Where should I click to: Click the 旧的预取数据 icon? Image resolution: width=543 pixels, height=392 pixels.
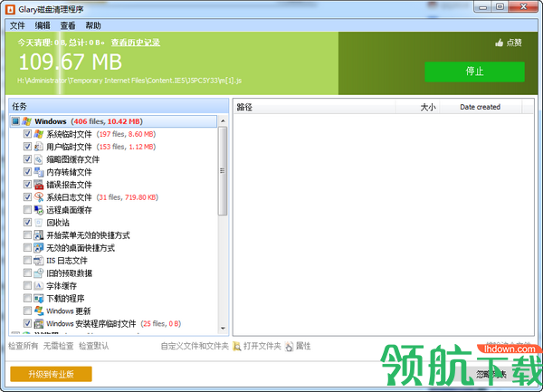[x=38, y=272]
